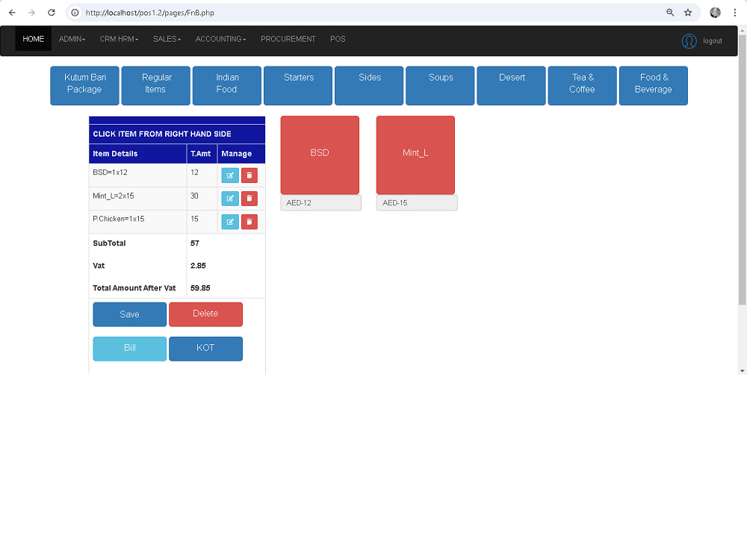This screenshot has width=747, height=560.
Task: Go forward using browser forward arrow
Action: tap(31, 13)
